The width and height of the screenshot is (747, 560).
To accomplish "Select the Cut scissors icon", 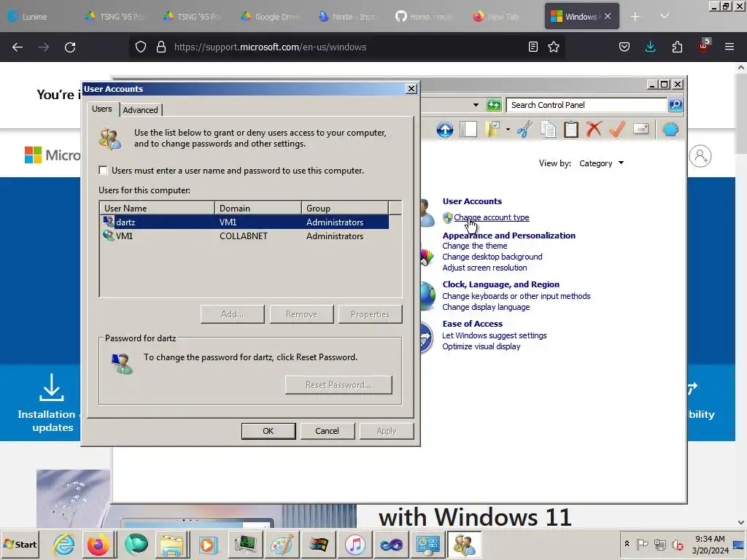I will coord(524,130).
